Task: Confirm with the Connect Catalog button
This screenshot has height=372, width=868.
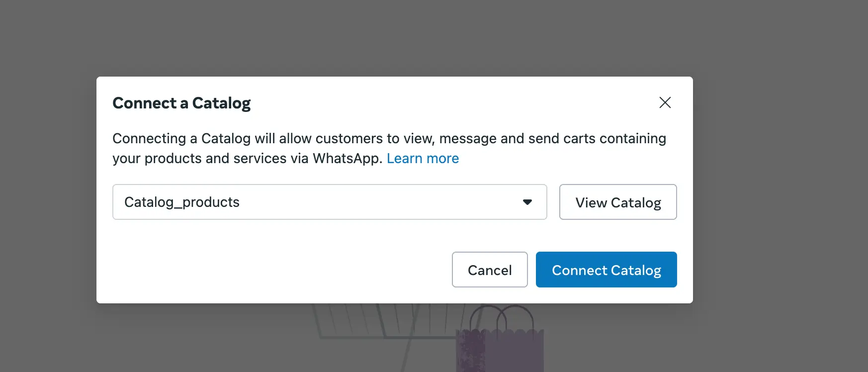Action: [x=606, y=270]
